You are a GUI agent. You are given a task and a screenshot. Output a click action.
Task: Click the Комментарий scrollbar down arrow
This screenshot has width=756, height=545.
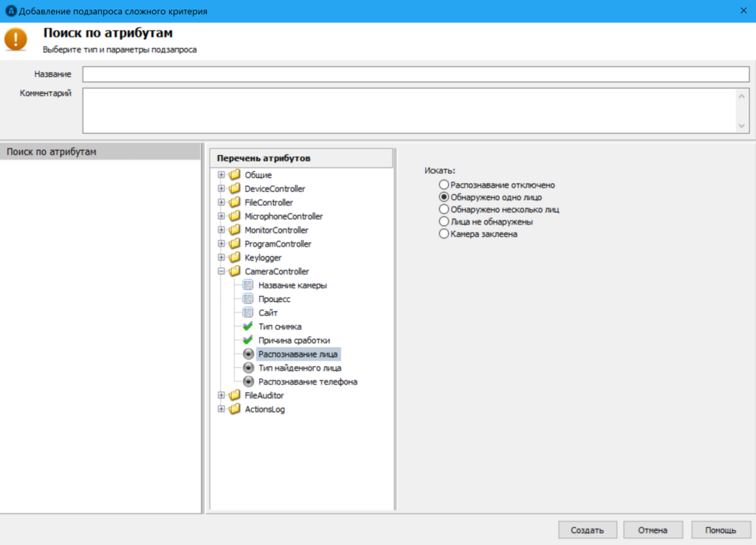743,126
